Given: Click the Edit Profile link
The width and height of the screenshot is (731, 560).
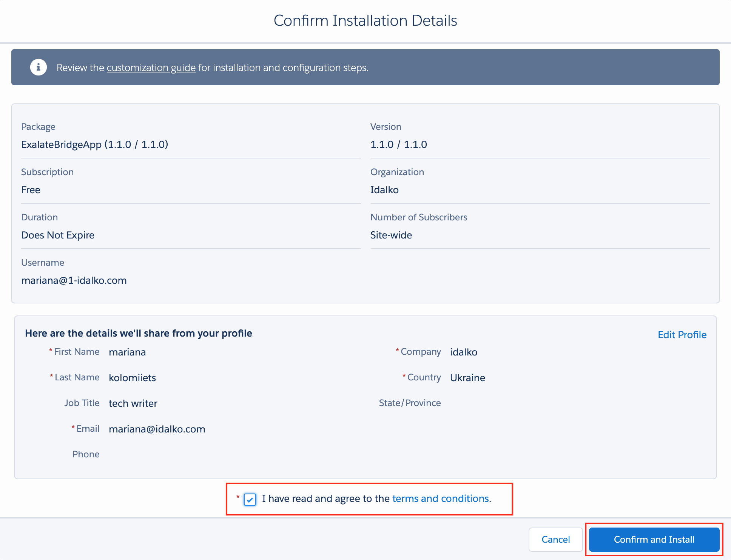Looking at the screenshot, I should tap(682, 335).
